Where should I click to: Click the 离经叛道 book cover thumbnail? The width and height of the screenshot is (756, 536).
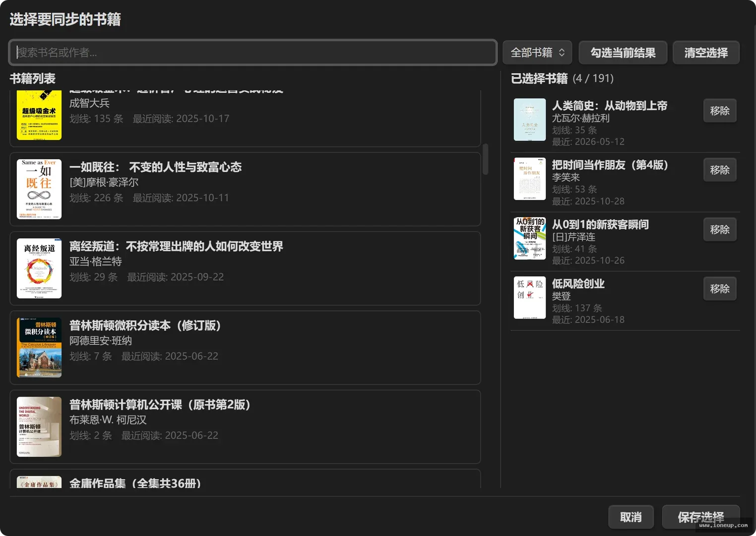[39, 268]
